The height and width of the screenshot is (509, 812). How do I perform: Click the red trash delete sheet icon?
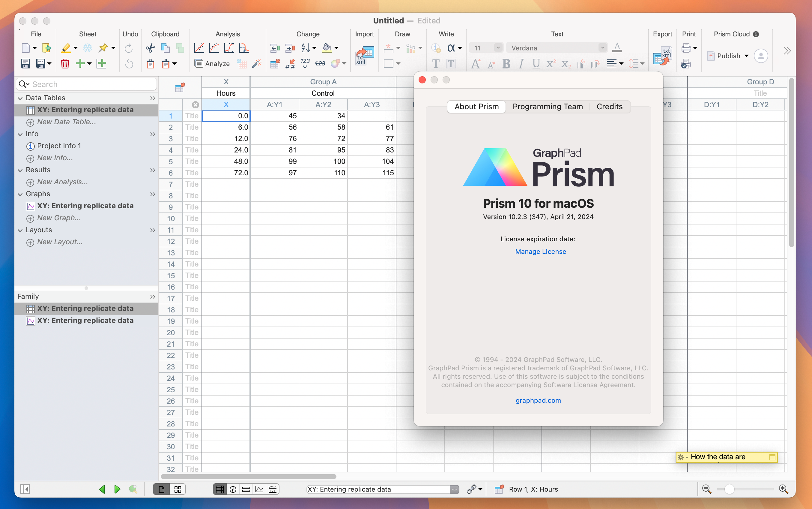click(x=65, y=63)
